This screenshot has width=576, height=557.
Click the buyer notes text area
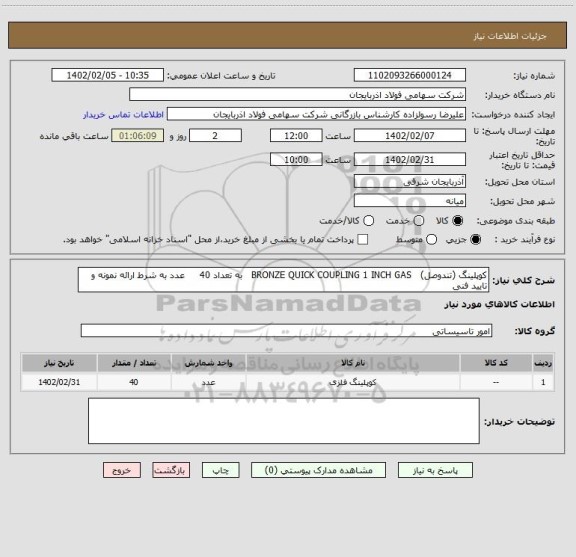tap(284, 421)
